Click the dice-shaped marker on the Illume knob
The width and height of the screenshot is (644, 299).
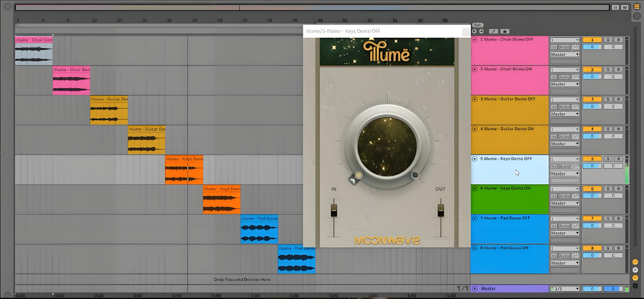[x=353, y=180]
